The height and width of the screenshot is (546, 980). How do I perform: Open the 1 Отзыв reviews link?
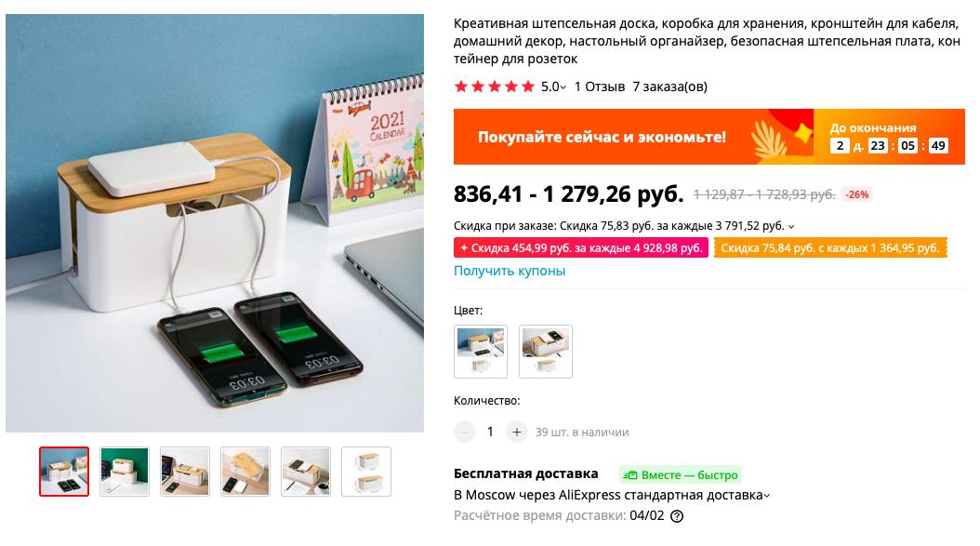[600, 87]
